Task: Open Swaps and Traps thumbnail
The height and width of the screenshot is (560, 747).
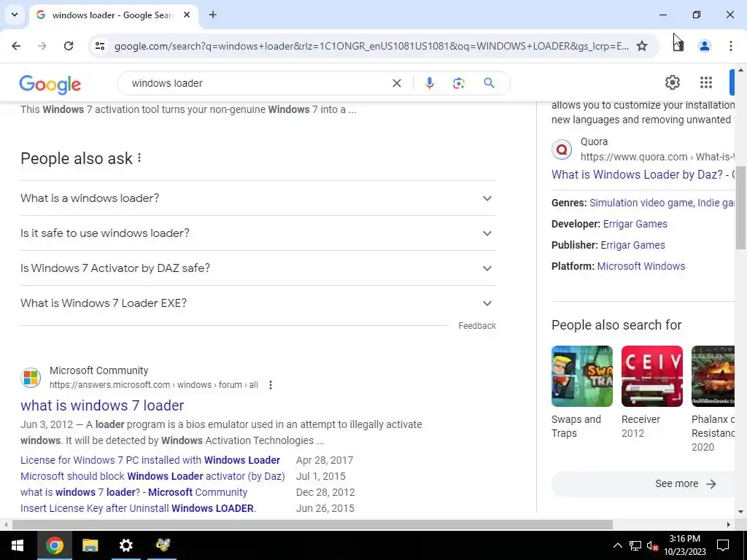Action: click(x=581, y=376)
